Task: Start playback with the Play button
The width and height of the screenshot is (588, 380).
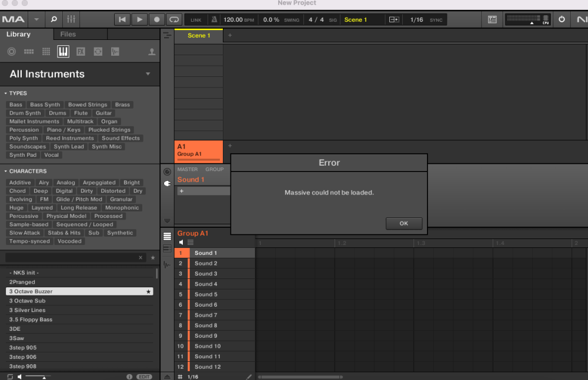Action: pyautogui.click(x=139, y=19)
